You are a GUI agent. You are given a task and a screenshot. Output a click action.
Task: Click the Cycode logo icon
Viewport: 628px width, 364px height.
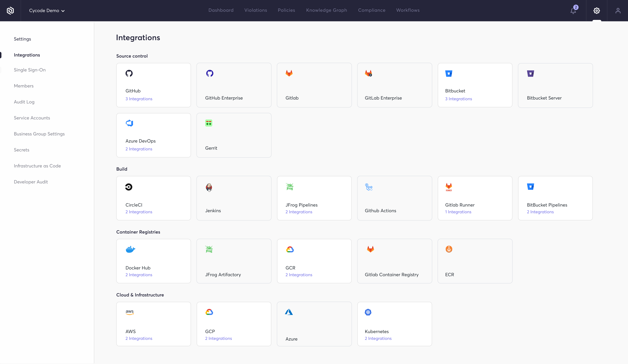[10, 11]
